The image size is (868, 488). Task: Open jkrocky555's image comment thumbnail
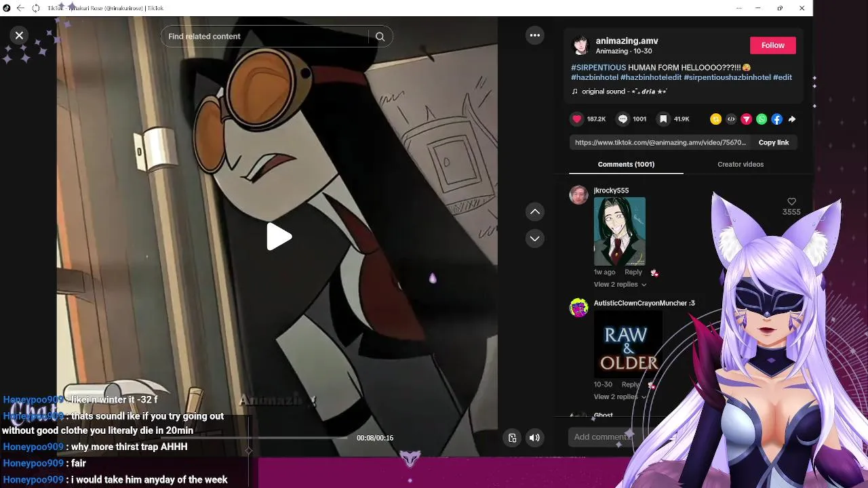pos(619,232)
